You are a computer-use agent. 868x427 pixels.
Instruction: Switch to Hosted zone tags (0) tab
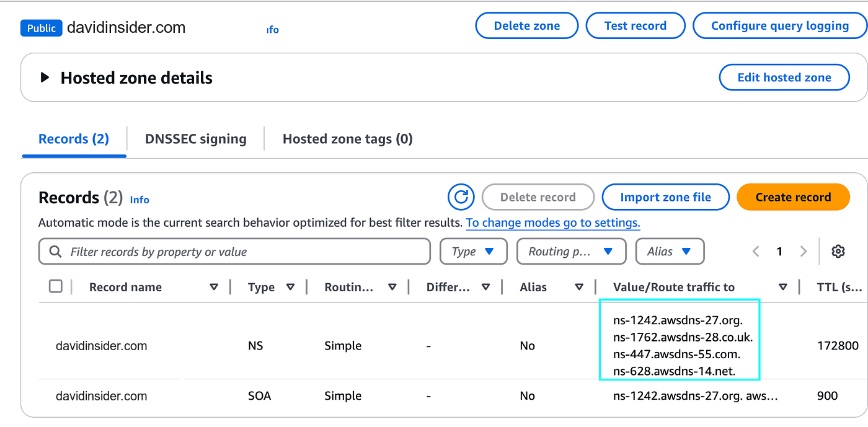click(348, 139)
